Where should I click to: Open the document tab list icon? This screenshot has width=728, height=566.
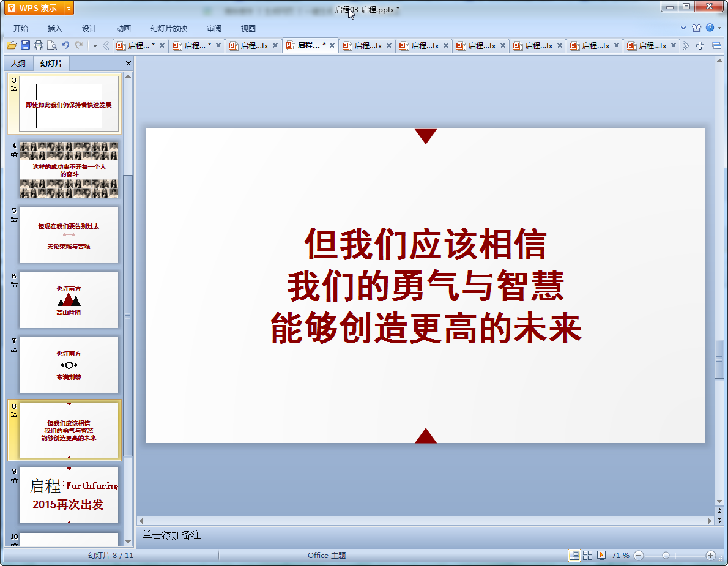716,45
